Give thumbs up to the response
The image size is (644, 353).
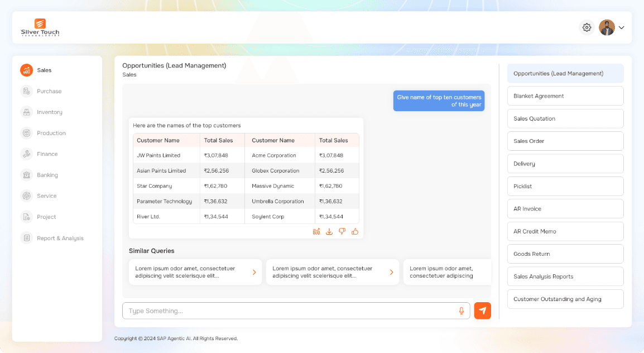[355, 232]
